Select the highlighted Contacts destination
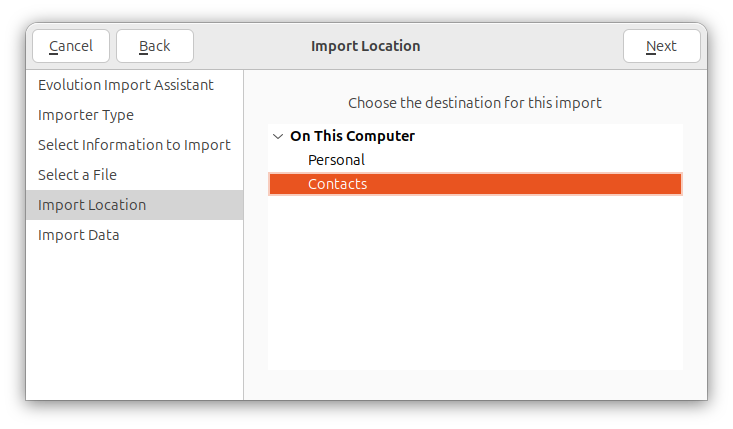Viewport: 733px width, 429px height. tap(475, 184)
